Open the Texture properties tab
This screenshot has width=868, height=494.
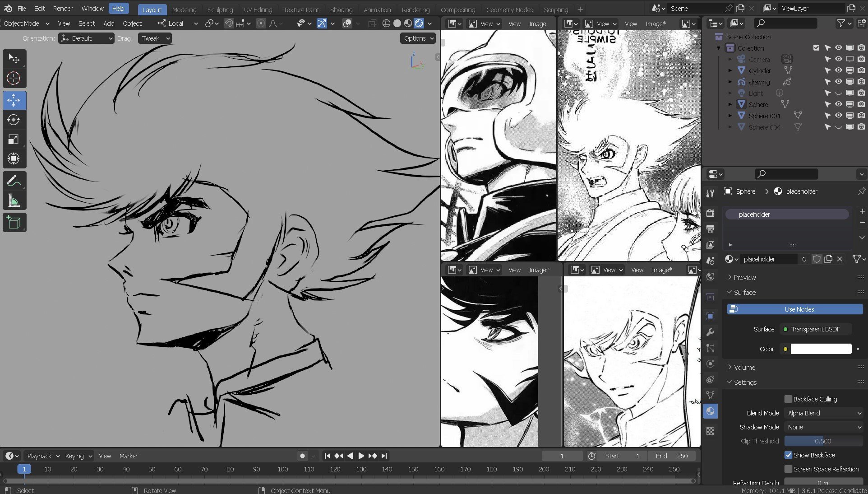point(711,431)
